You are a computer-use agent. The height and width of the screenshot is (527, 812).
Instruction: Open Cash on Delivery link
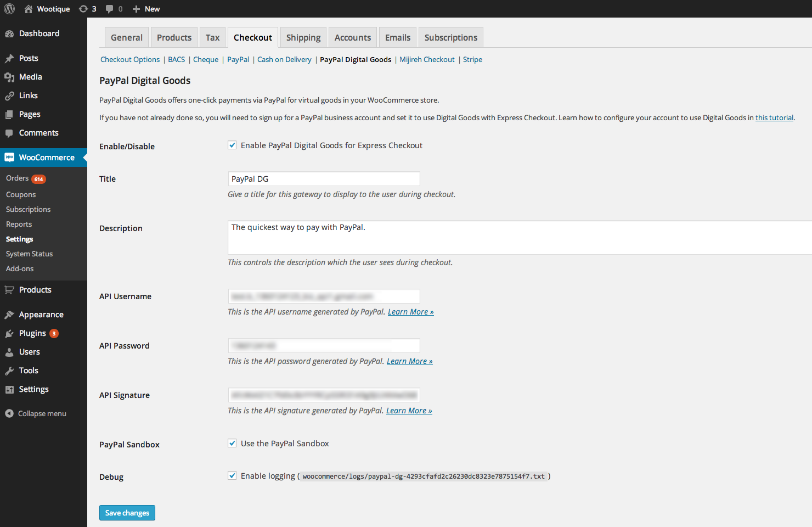[x=284, y=59]
